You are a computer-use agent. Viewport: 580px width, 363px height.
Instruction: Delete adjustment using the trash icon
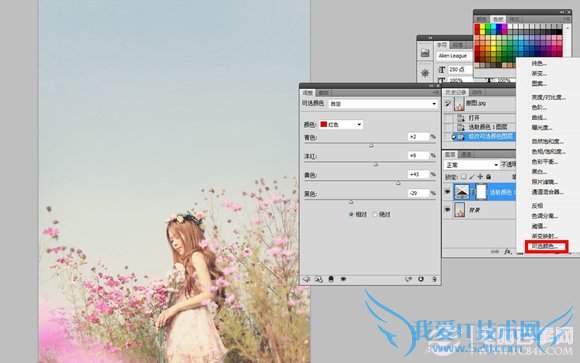[x=434, y=279]
